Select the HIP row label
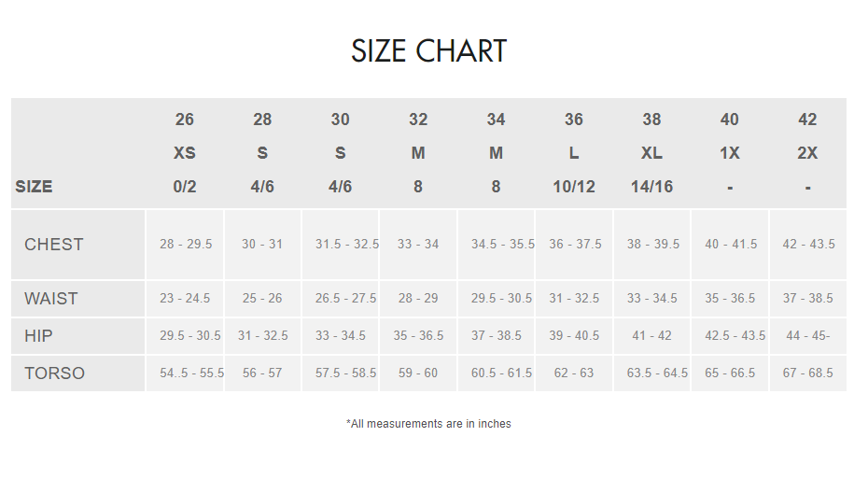Screen dimensions: 868x493 38,336
